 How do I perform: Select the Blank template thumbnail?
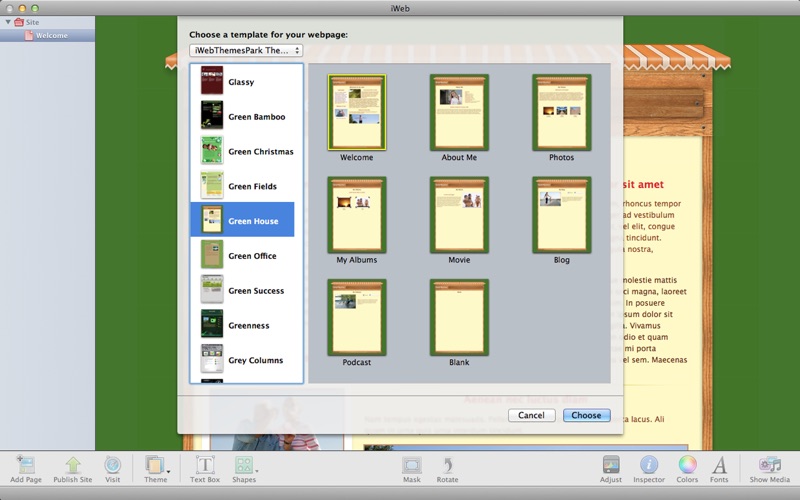459,317
